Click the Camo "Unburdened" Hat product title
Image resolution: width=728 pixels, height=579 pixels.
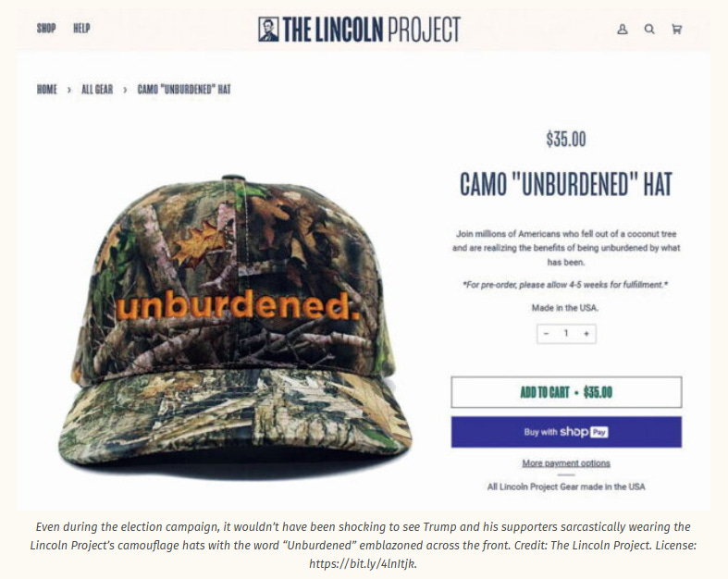pos(566,184)
